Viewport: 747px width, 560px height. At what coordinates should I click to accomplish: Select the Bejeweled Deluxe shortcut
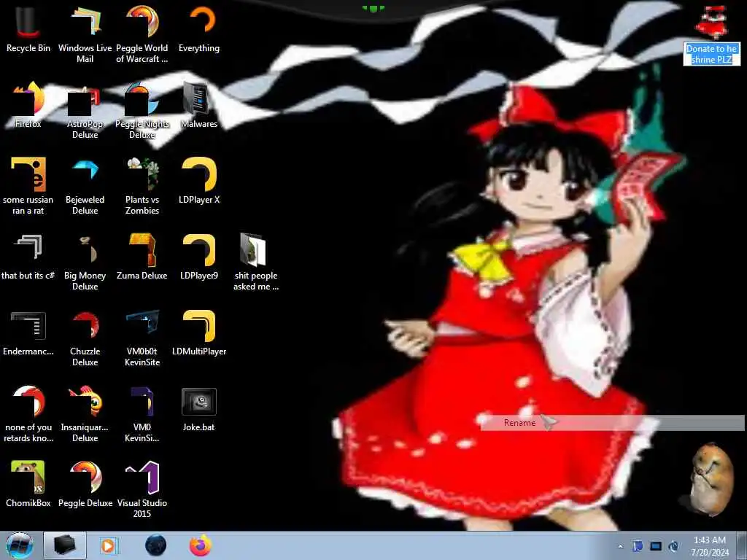click(85, 186)
